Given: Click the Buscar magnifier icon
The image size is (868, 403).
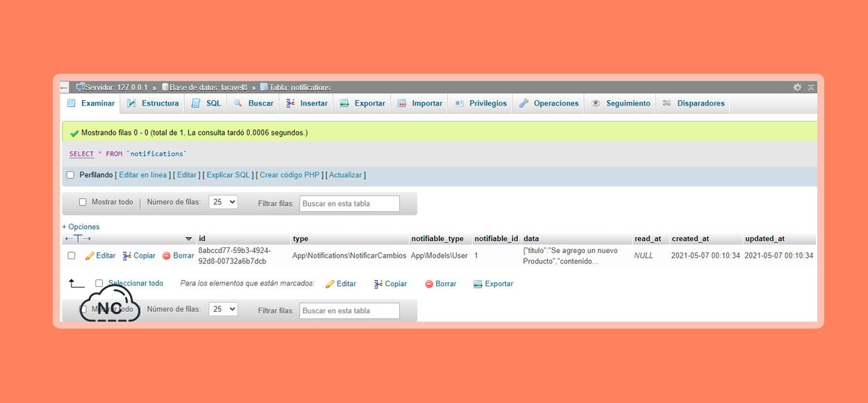Looking at the screenshot, I should pyautogui.click(x=237, y=104).
